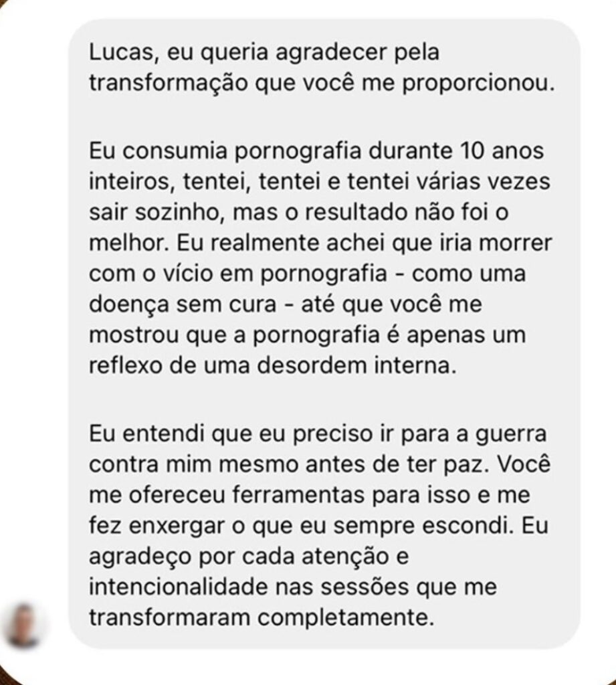
Task: Click the line starting "Eu entendi que"
Action: tap(318, 433)
